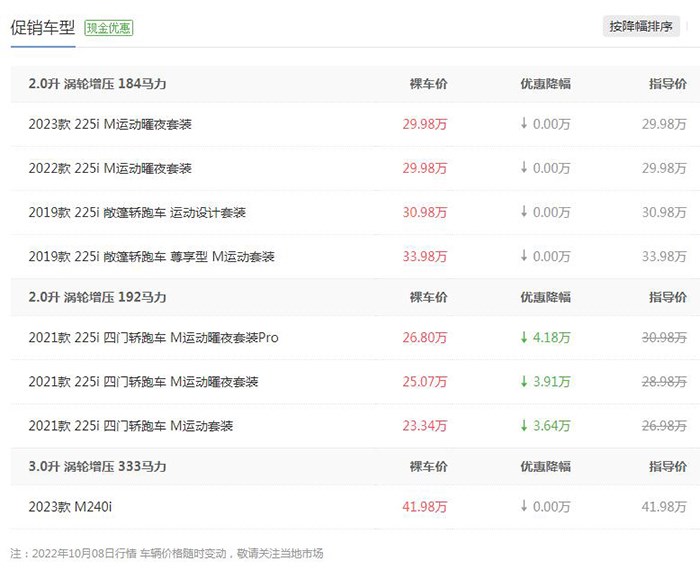Click red 29.98万 price of 2022款 225i
Screen dimensions: 700x570
click(425, 168)
